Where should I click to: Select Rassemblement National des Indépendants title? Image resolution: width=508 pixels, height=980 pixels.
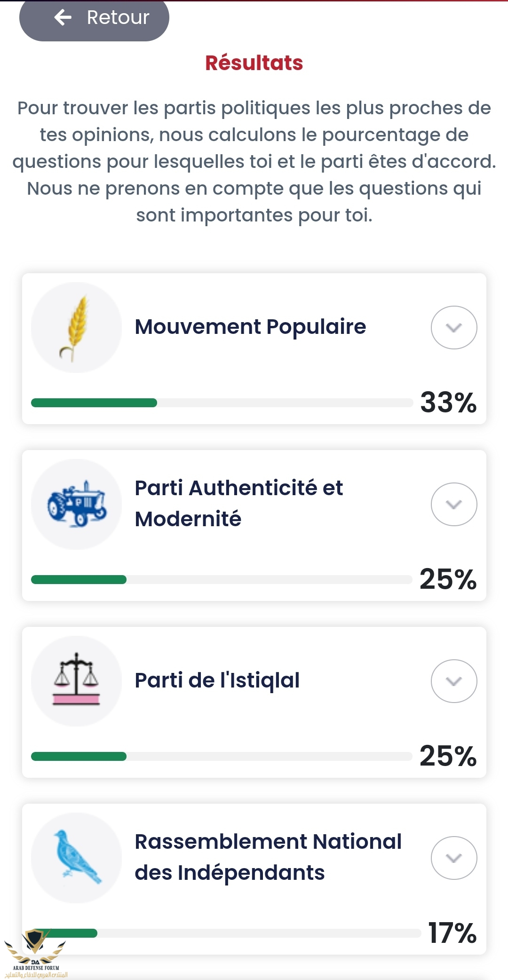pos(268,857)
